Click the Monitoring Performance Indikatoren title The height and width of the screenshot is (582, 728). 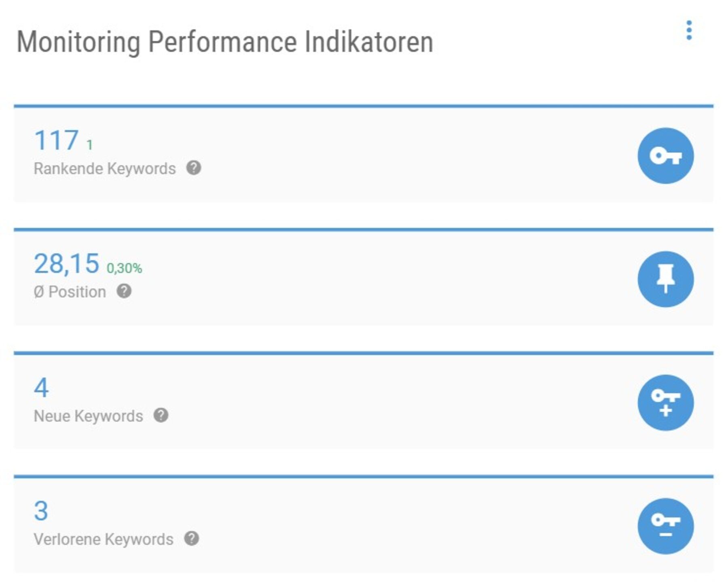point(225,40)
